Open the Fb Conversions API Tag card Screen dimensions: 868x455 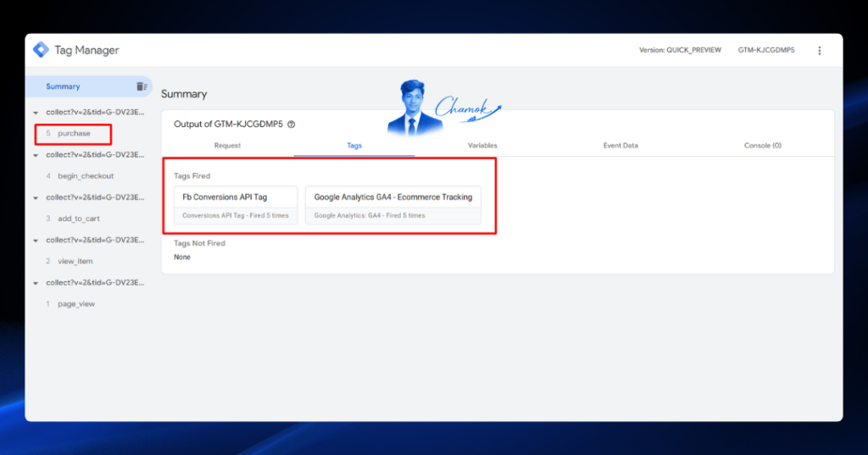click(x=236, y=205)
